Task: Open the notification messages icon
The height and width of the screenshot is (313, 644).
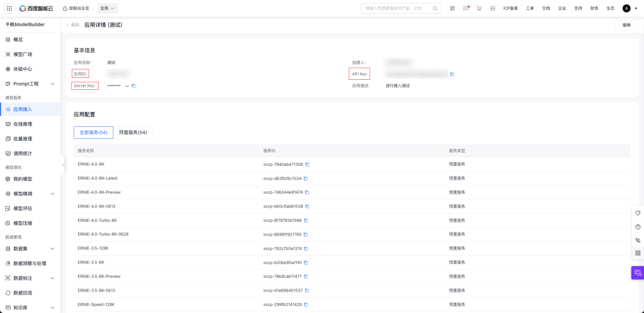Action: [466, 8]
